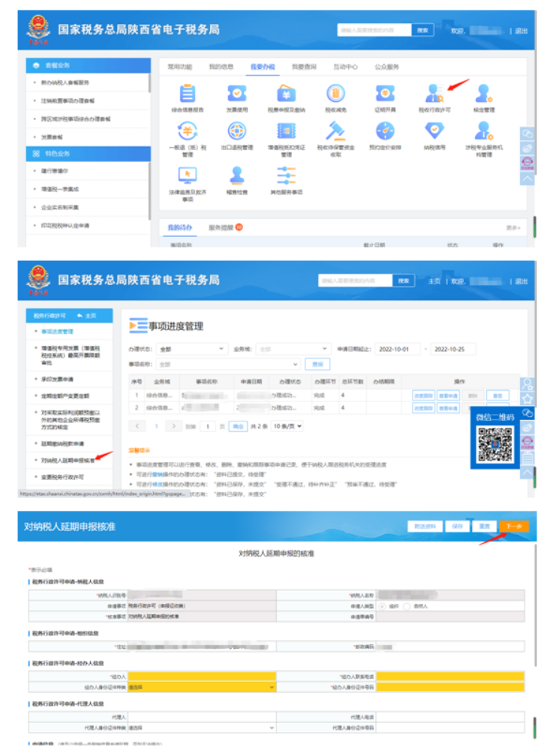Open 证明开具 icon

point(385,94)
